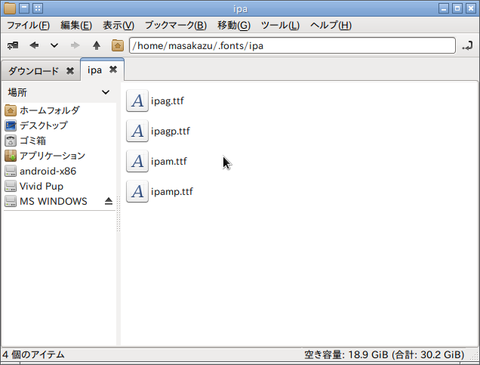Click the window menu folder icon in title bar
Screen dimensions: 480x365
coord(10,8)
